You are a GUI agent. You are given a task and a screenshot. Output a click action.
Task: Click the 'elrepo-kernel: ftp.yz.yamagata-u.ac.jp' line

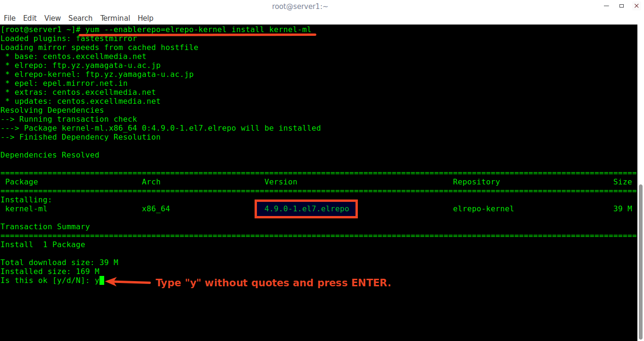[99, 75]
